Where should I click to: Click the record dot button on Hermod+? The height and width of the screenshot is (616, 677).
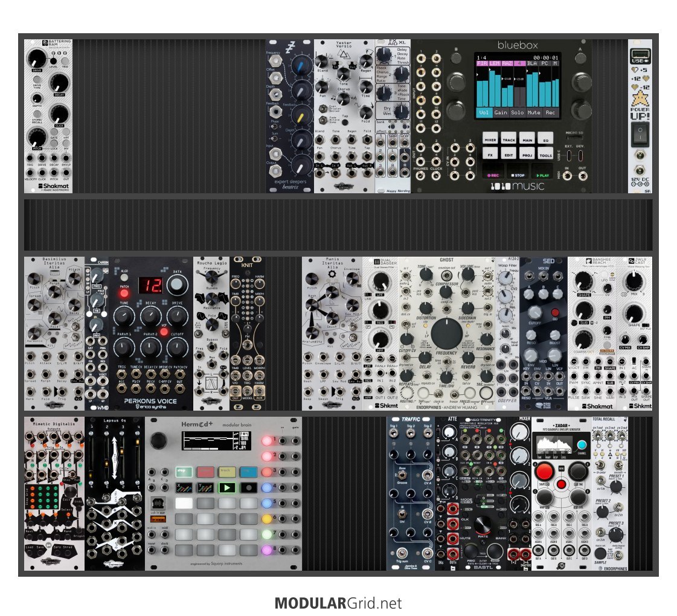[x=249, y=488]
